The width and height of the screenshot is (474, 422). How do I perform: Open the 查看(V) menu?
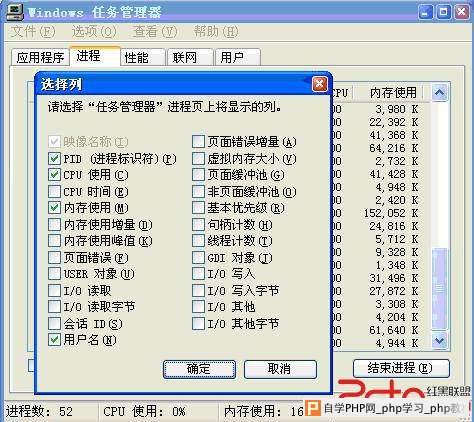click(x=155, y=32)
